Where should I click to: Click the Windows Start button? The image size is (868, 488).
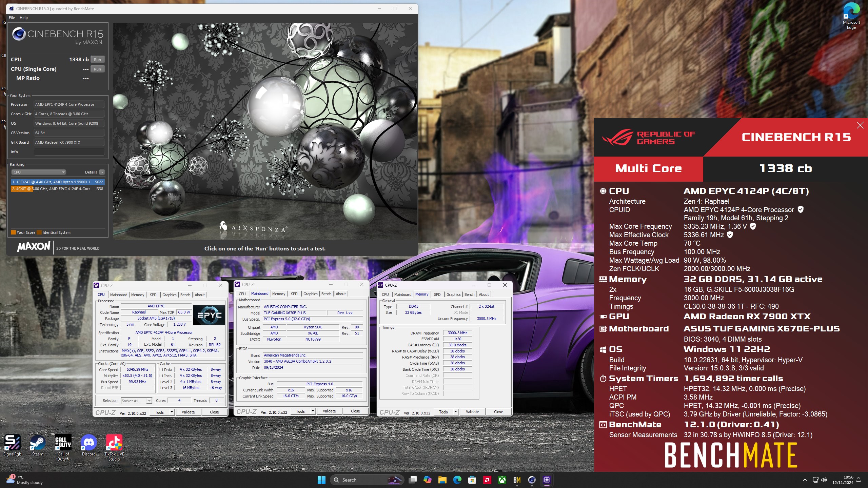pyautogui.click(x=321, y=480)
